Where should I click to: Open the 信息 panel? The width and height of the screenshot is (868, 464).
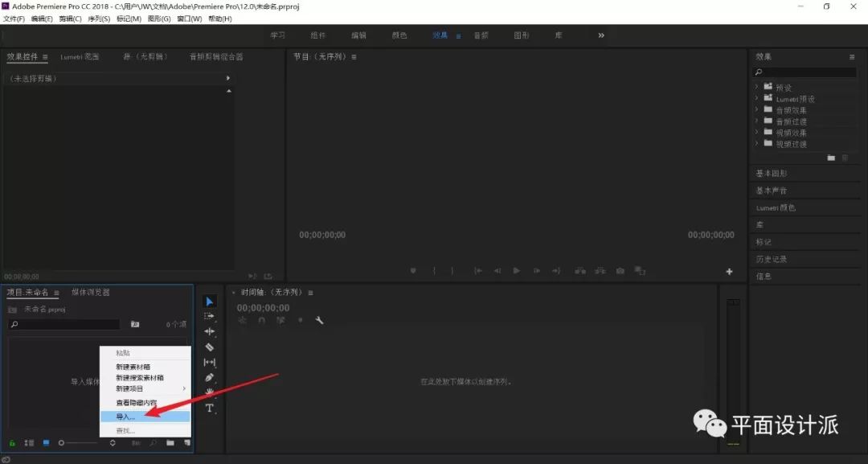click(764, 277)
